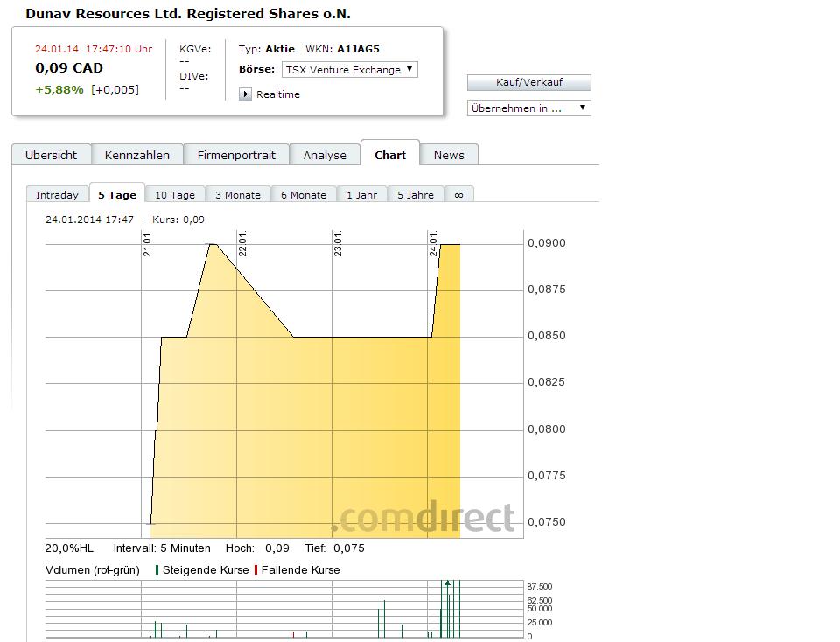This screenshot has height=642, width=840.
Task: Click the 23.01. date marker on chart
Action: (338, 244)
